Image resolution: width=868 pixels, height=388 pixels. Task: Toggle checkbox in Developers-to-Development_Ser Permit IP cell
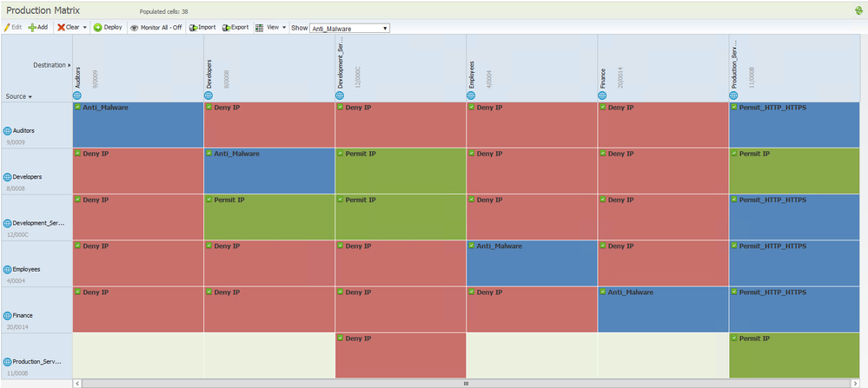pos(341,153)
